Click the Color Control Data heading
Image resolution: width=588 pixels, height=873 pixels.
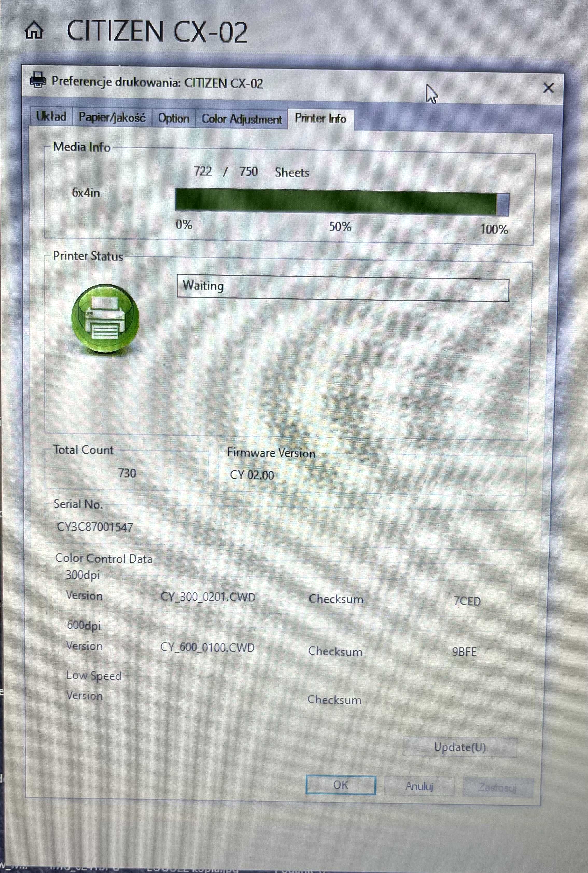tap(103, 559)
